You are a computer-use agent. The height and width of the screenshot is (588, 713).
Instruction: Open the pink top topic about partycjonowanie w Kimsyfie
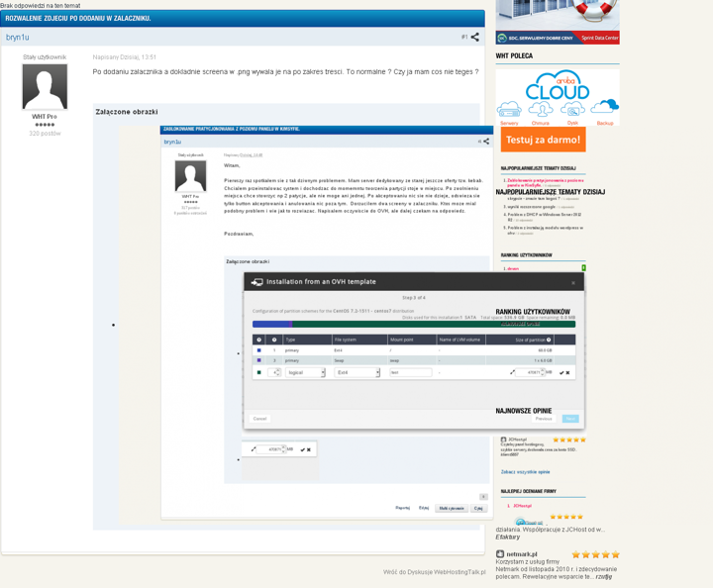click(546, 183)
